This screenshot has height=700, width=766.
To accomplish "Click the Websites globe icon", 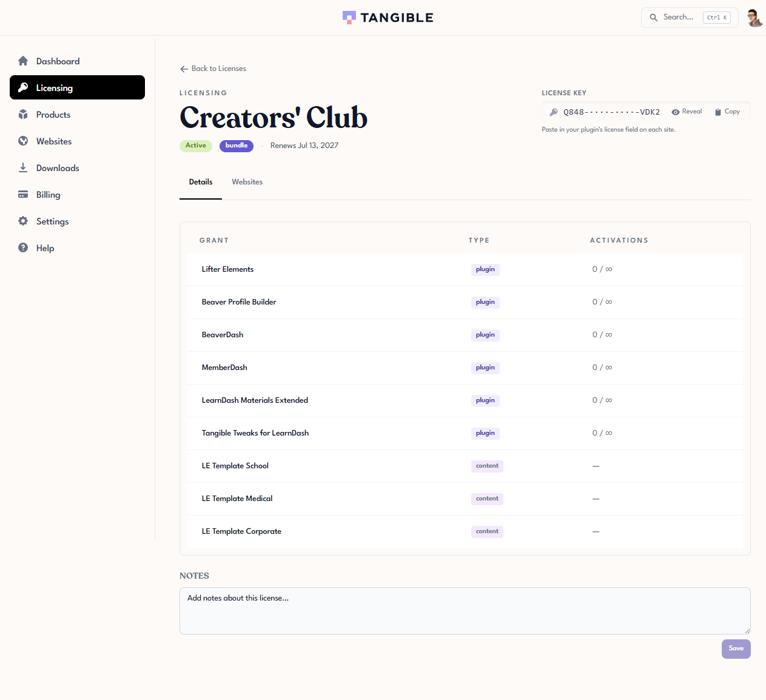I will pyautogui.click(x=23, y=141).
